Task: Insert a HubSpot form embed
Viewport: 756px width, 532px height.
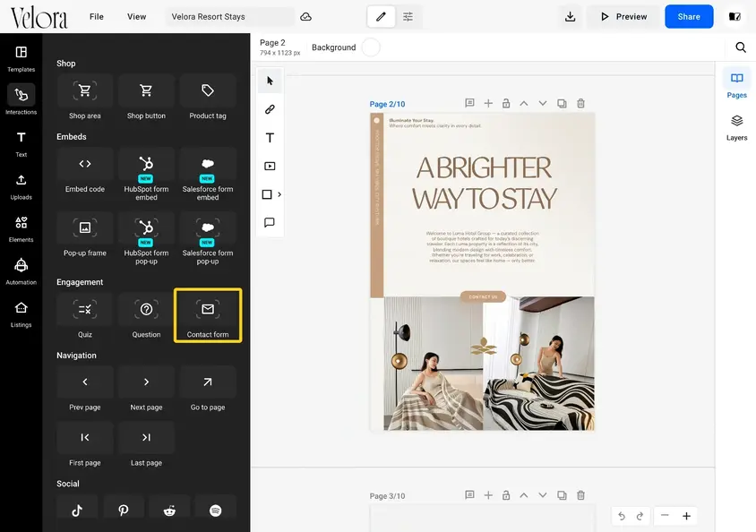Action: click(x=146, y=176)
